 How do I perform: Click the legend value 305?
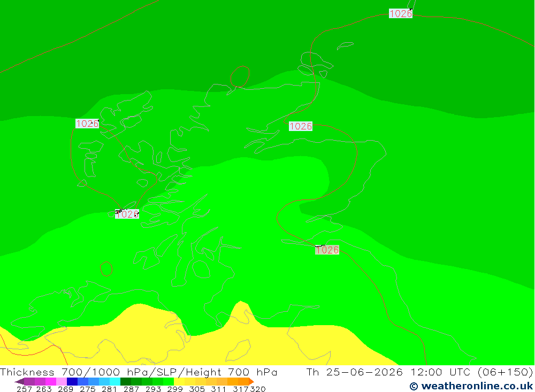(x=197, y=389)
